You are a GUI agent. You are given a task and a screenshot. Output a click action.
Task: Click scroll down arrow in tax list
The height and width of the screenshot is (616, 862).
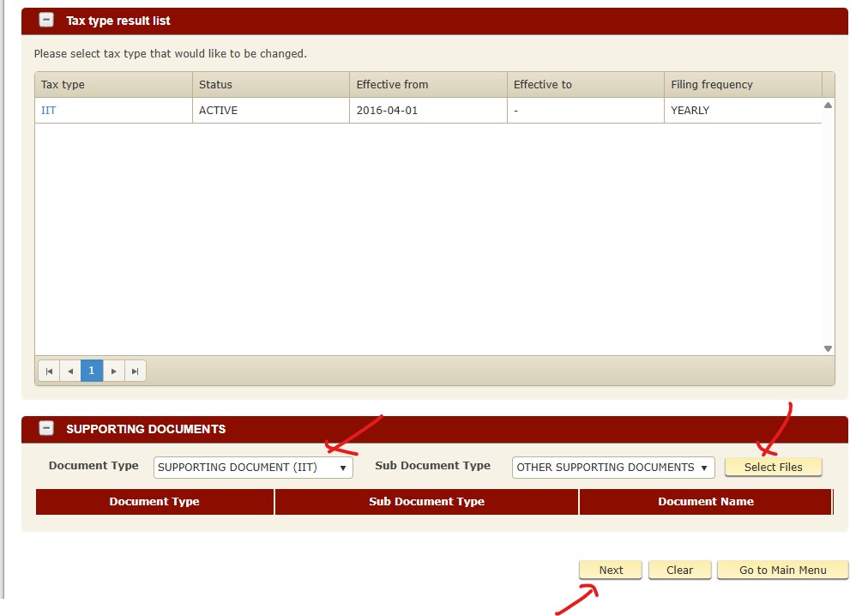pos(828,348)
